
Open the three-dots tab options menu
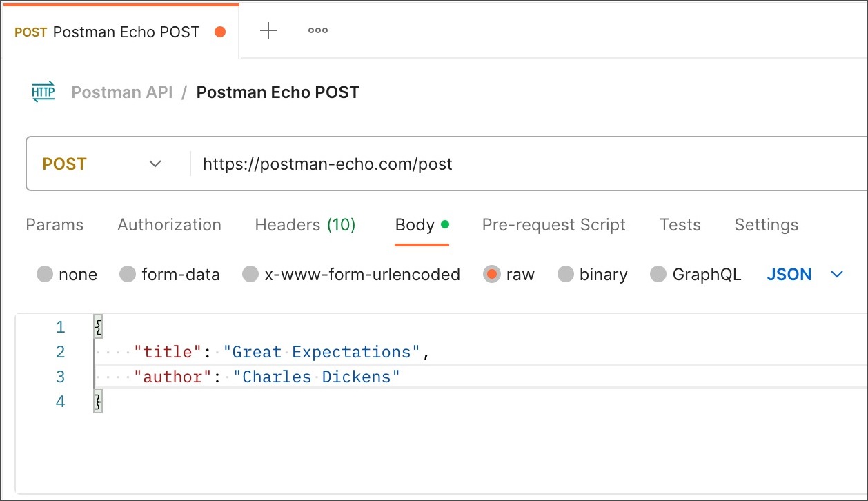point(317,31)
